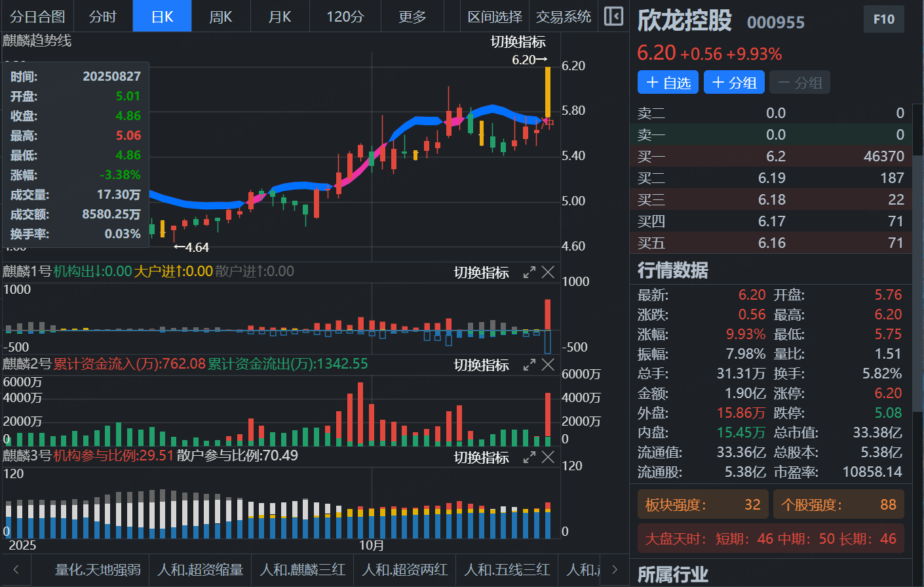This screenshot has height=587, width=924.
Task: Add stock to 自选 watchlist
Action: pos(668,83)
